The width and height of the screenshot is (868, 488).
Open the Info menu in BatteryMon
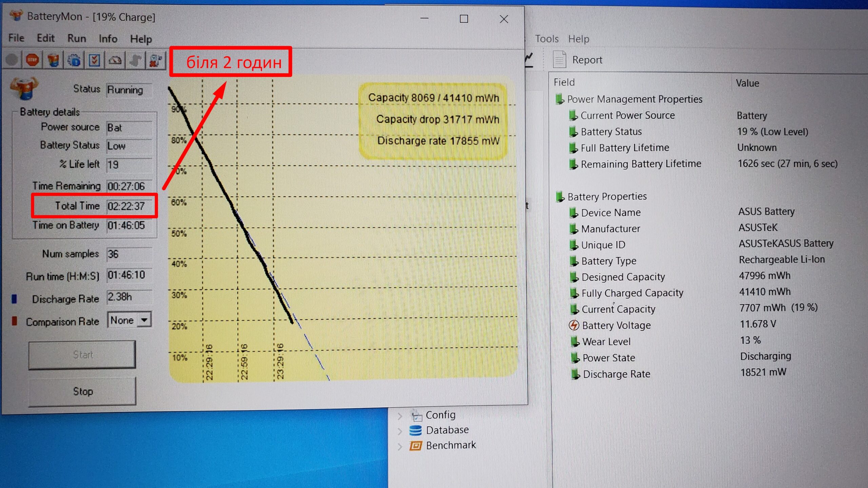pos(108,39)
